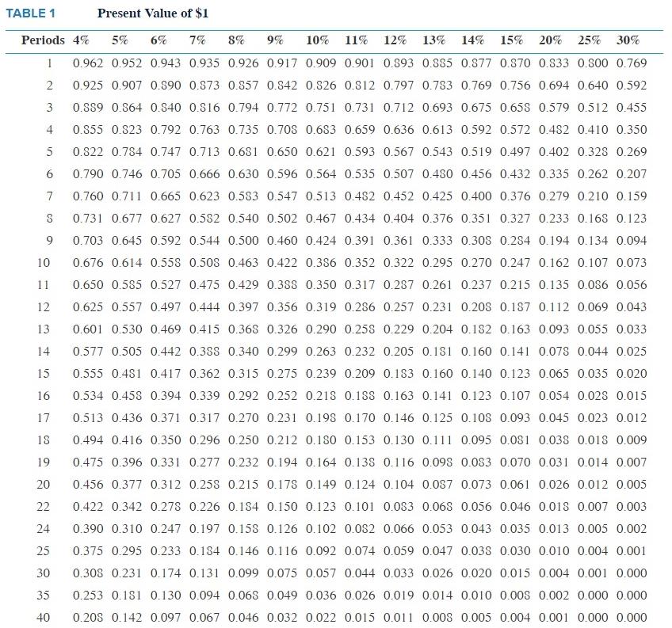
Task: Click cell 0.513 in period 7 row
Action: [x=321, y=196]
